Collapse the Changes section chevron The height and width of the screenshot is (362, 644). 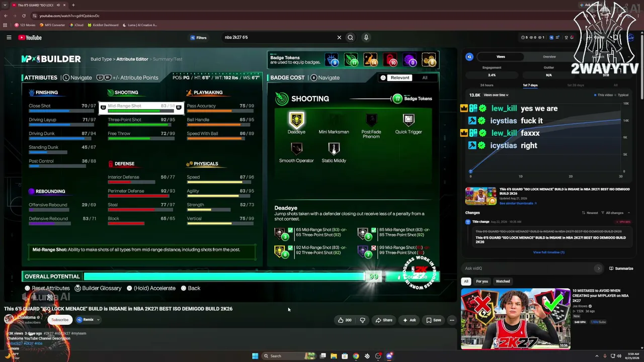tap(628, 213)
